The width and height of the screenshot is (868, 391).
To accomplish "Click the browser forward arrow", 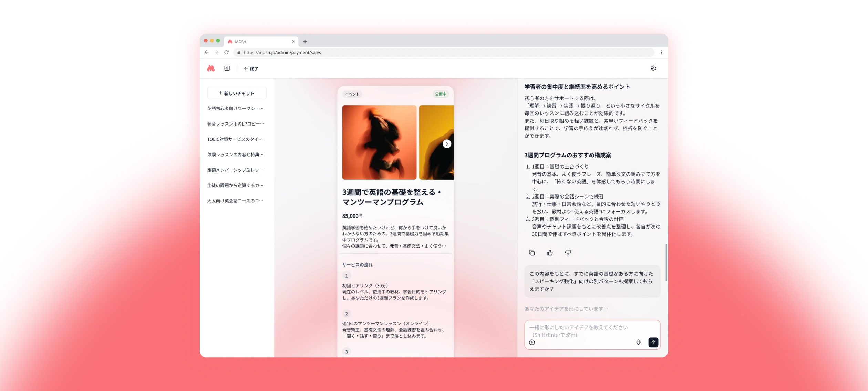I will coord(216,52).
